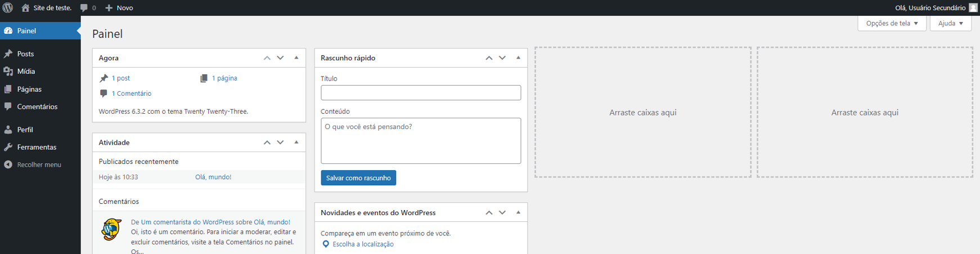
Task: Move Agora box down
Action: 280,58
